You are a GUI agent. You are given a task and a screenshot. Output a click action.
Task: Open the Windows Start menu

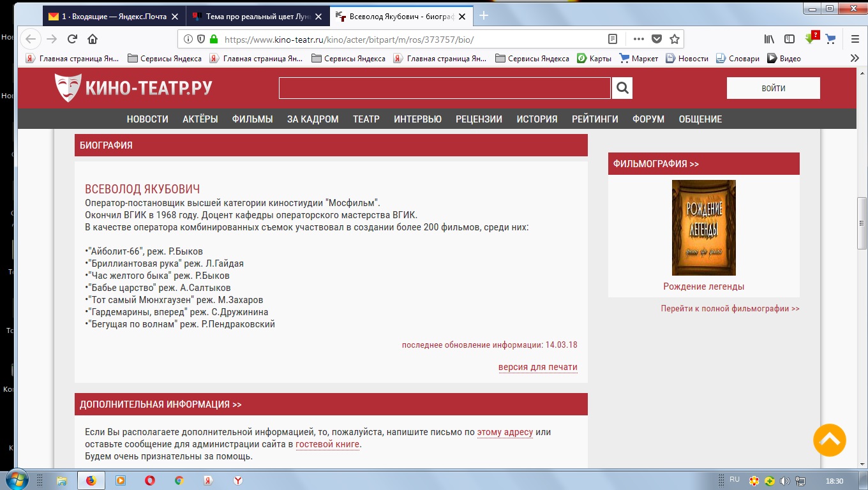coord(17,480)
